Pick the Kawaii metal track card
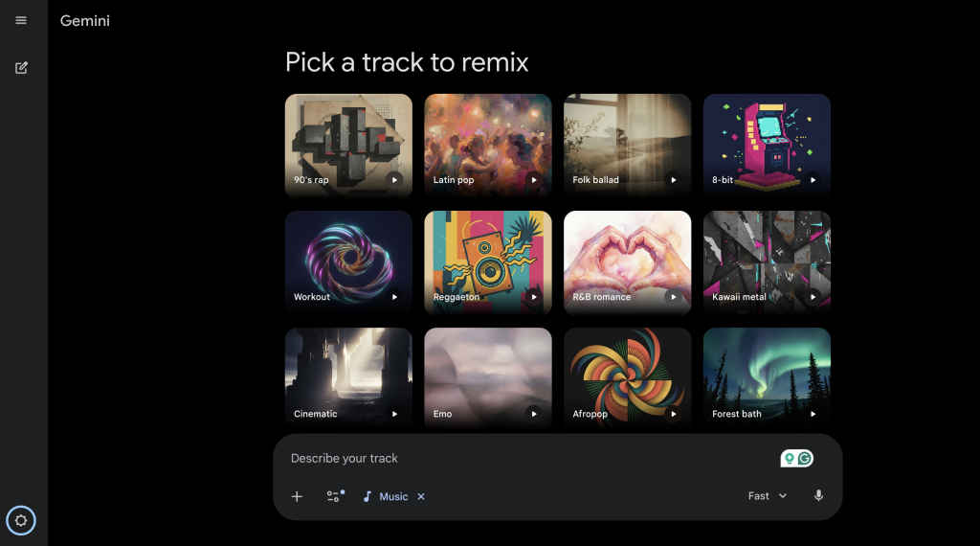Viewport: 980px width, 546px height. tap(767, 259)
